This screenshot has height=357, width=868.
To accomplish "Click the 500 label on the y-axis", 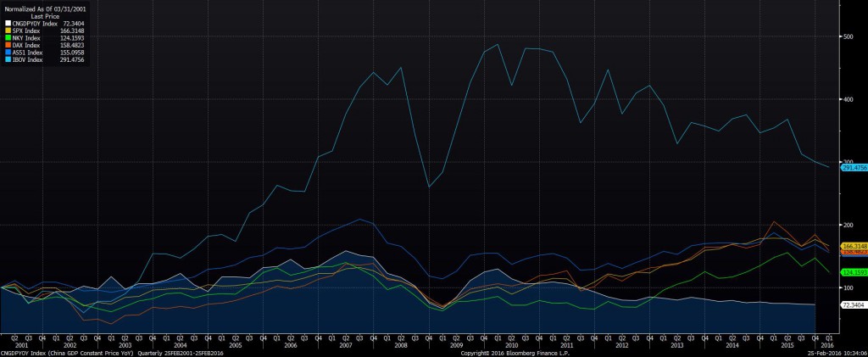I will (x=848, y=36).
